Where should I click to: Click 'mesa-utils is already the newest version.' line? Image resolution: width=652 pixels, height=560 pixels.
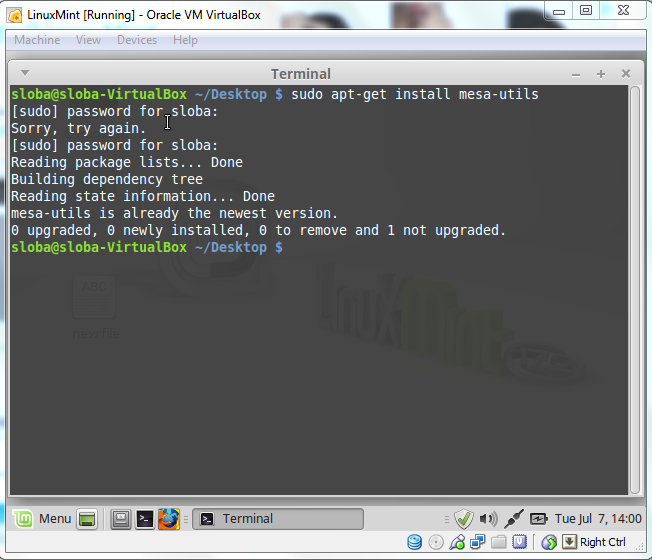[x=174, y=213]
